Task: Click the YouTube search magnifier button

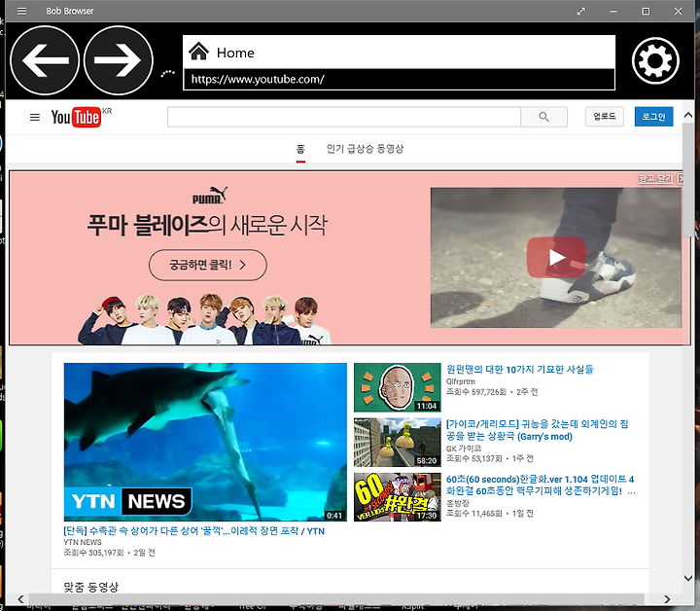Action: click(x=543, y=117)
